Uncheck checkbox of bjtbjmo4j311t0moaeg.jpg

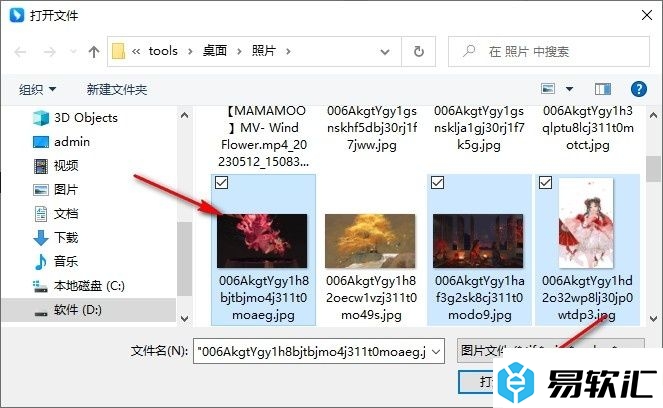coord(222,183)
